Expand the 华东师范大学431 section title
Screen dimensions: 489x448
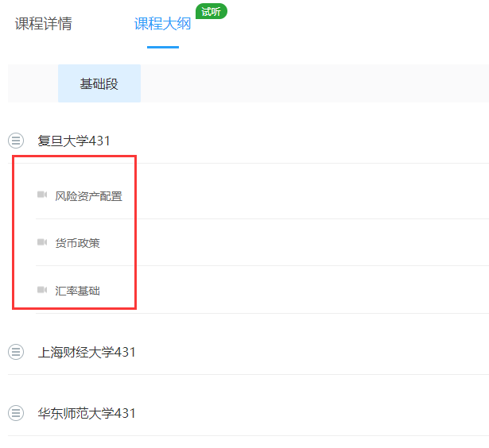87,413
